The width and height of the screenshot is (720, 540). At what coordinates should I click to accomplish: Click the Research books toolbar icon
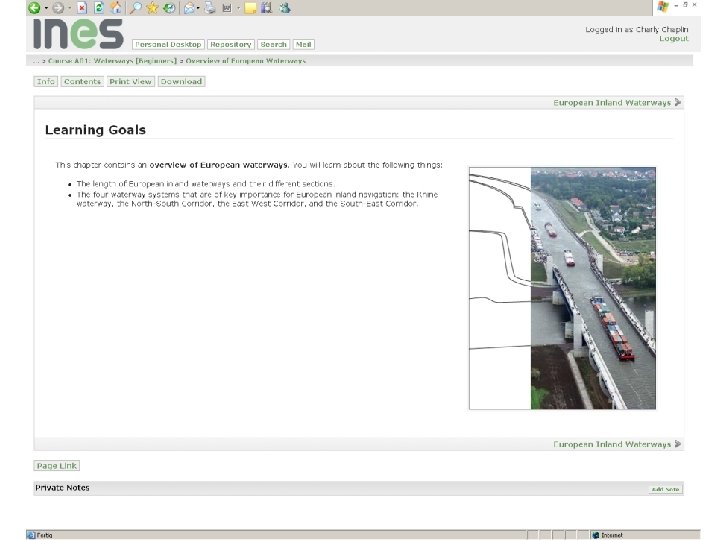[x=267, y=7]
